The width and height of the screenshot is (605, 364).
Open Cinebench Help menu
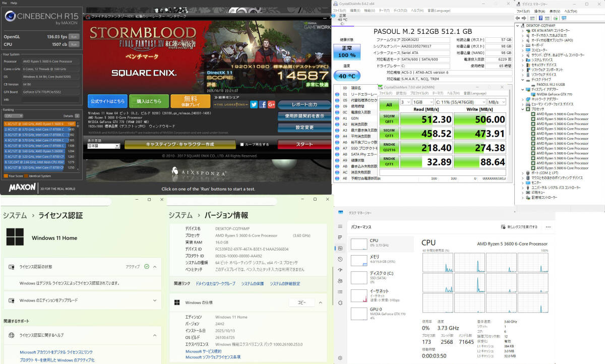click(14, 3)
